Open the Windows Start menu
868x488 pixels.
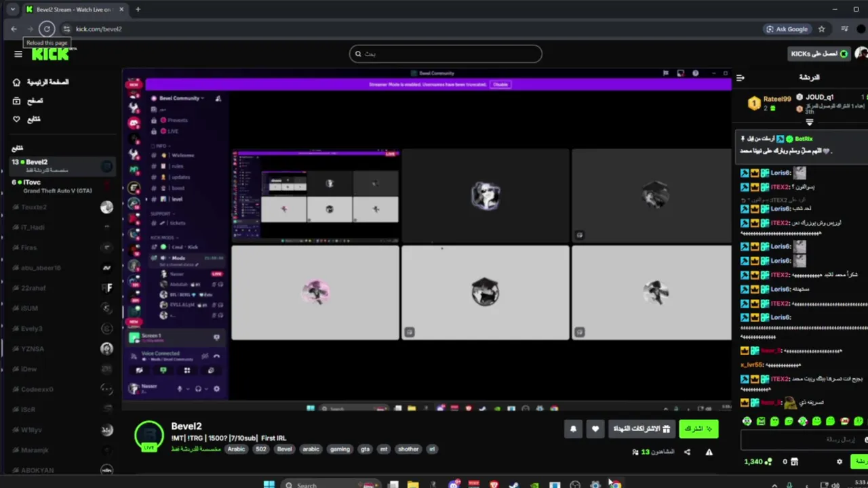point(269,485)
